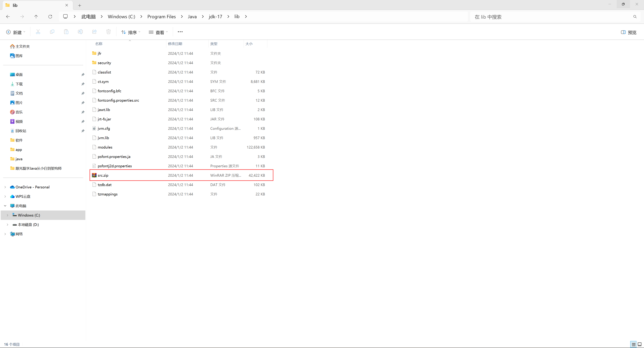Image resolution: width=644 pixels, height=348 pixels.
Task: Expand the 网络 tree node
Action: pyautogui.click(x=5, y=234)
